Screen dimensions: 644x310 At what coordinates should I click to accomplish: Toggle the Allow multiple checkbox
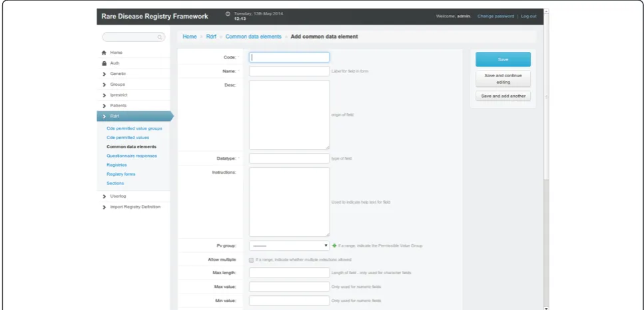point(251,260)
